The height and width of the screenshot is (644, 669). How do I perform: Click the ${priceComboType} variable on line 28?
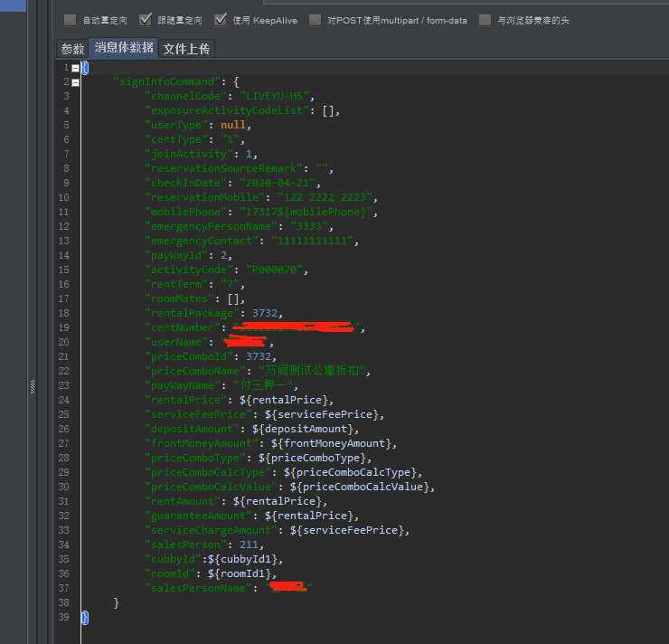[x=312, y=458]
